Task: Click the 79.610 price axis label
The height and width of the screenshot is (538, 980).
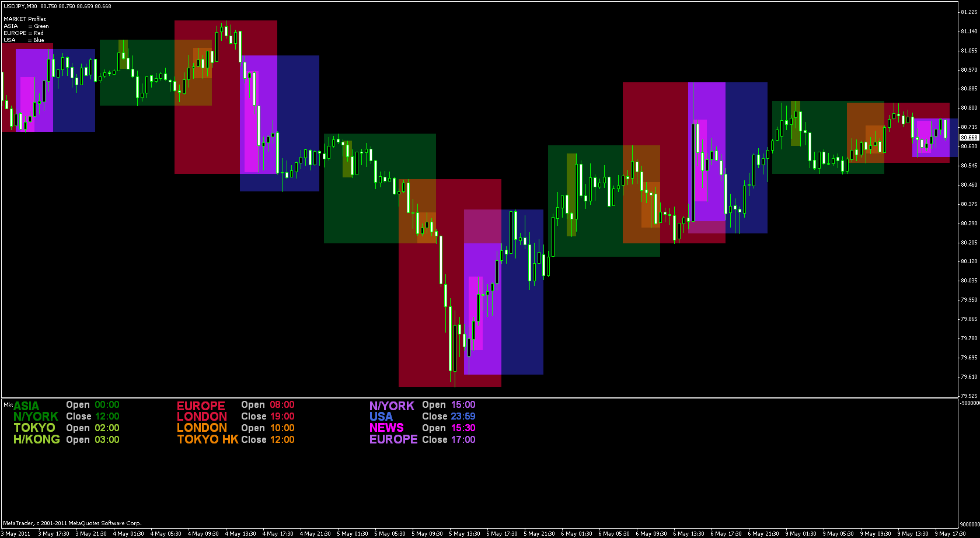Action: (x=969, y=377)
